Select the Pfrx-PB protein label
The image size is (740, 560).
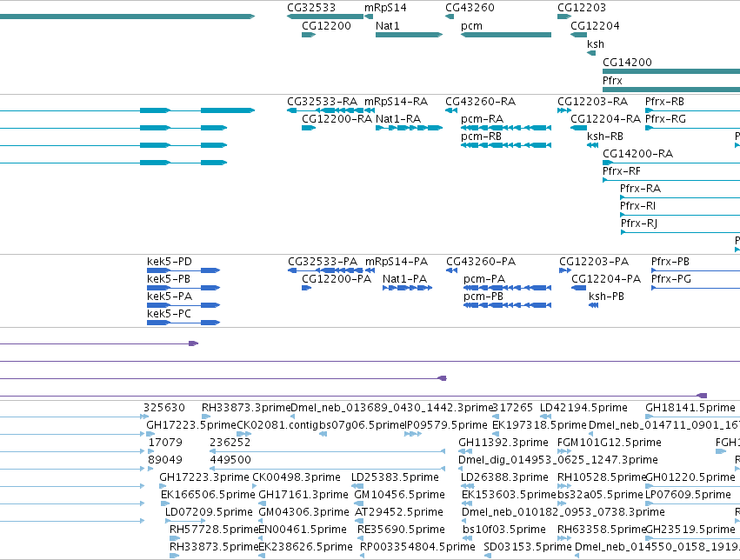pyautogui.click(x=670, y=262)
